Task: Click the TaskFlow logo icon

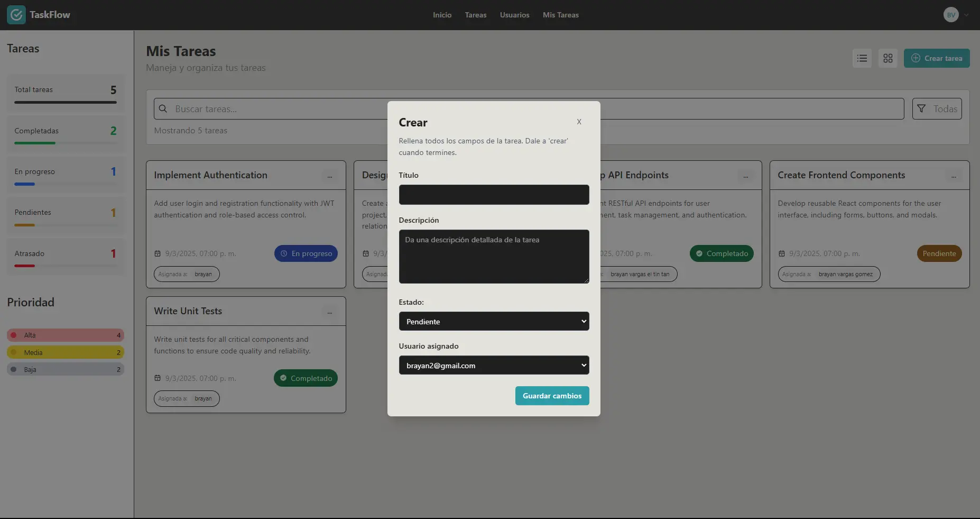Action: (x=16, y=15)
